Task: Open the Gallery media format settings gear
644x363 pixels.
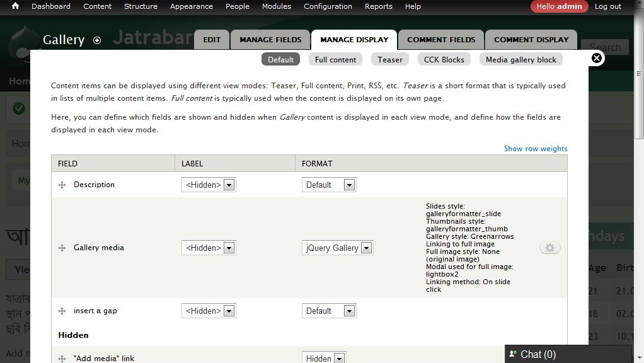Action: [549, 248]
